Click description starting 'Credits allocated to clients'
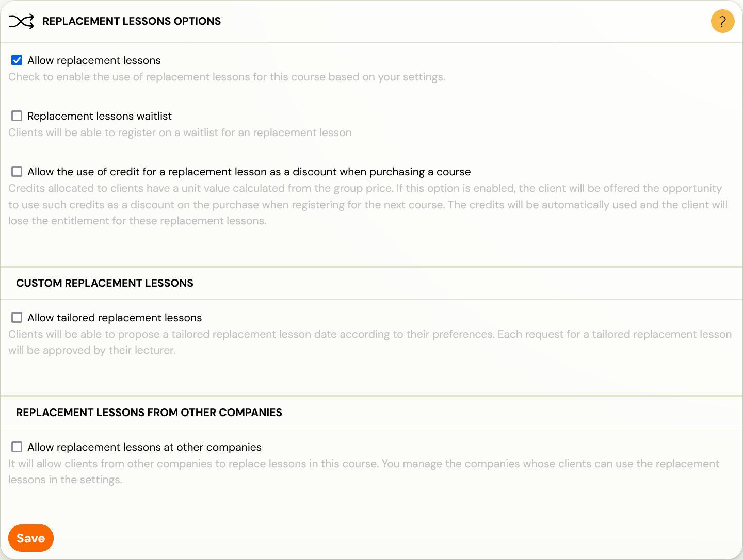 (368, 205)
